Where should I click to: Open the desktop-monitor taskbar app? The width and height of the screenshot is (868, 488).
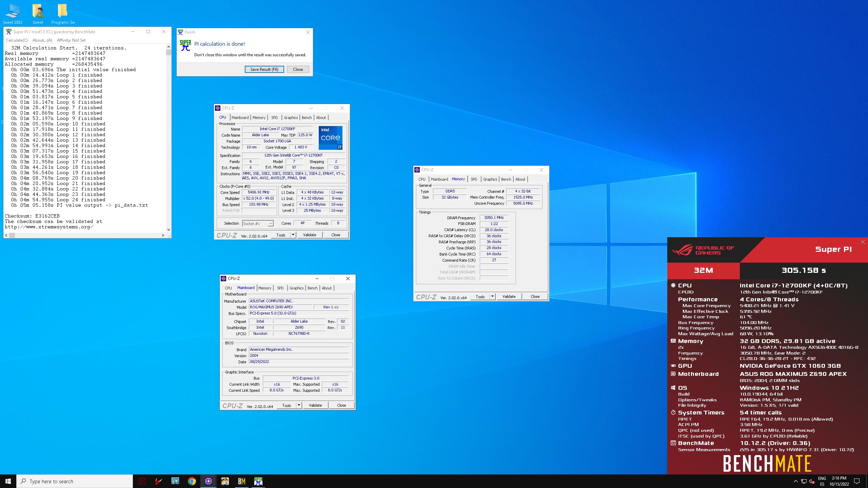[175, 481]
